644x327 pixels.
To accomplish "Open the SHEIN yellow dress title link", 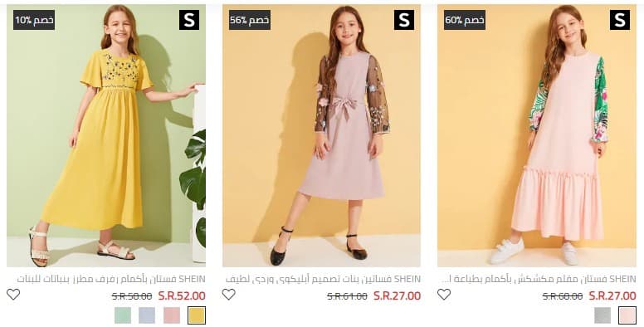I will [111, 279].
